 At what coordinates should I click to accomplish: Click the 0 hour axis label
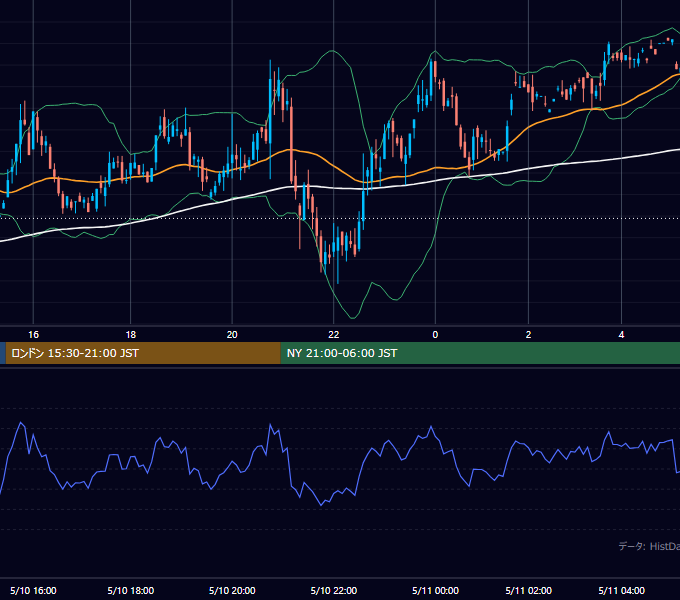point(435,335)
